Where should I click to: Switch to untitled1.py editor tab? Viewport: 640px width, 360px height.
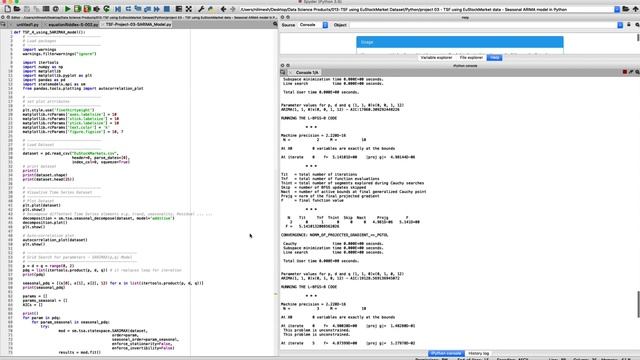pos(28,25)
